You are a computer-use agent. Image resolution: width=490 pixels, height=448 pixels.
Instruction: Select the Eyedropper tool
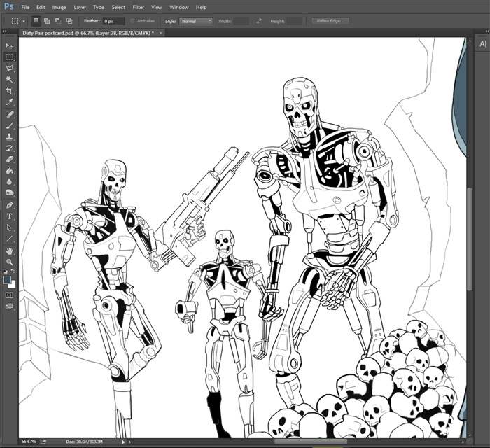9,101
